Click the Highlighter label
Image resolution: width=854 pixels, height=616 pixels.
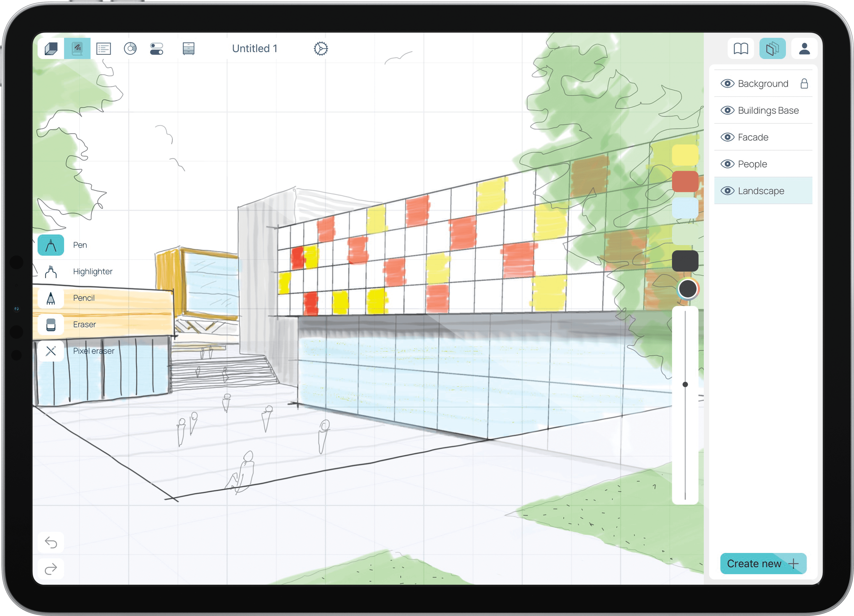tap(93, 272)
